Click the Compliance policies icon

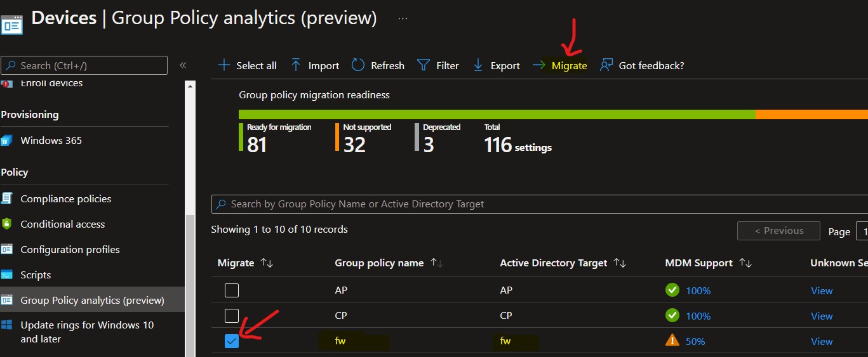[x=7, y=198]
